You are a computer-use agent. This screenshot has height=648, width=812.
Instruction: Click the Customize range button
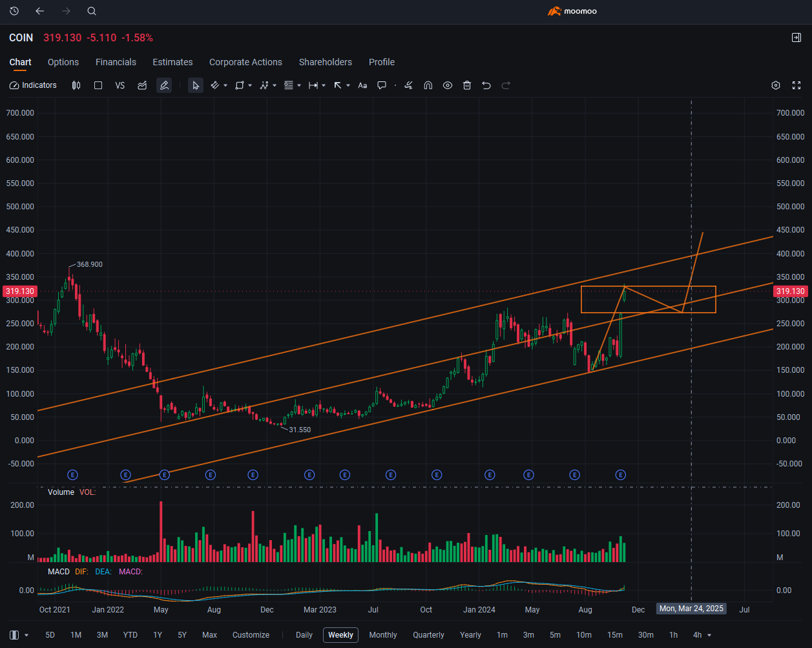point(251,635)
